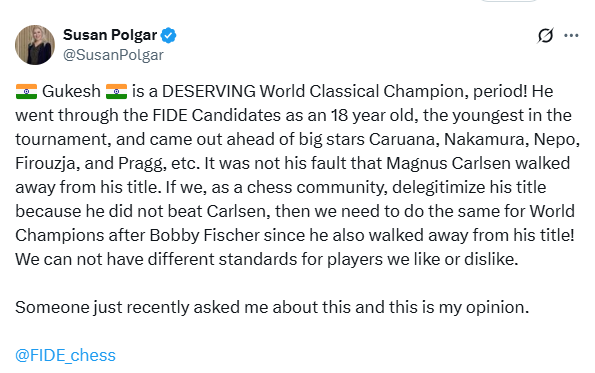Screen dimensions: 595x373
Task: Open the @FIDE_chess mention link
Action: (65, 356)
